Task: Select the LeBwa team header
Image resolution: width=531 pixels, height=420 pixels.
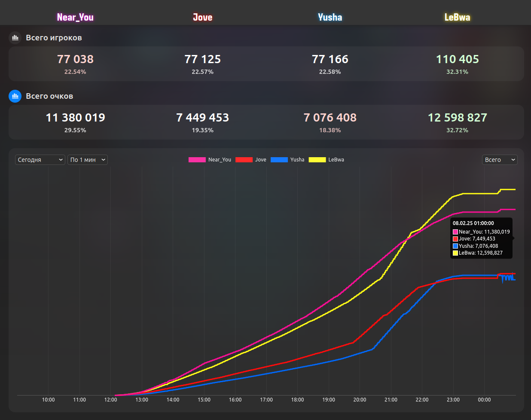Action: 457,17
